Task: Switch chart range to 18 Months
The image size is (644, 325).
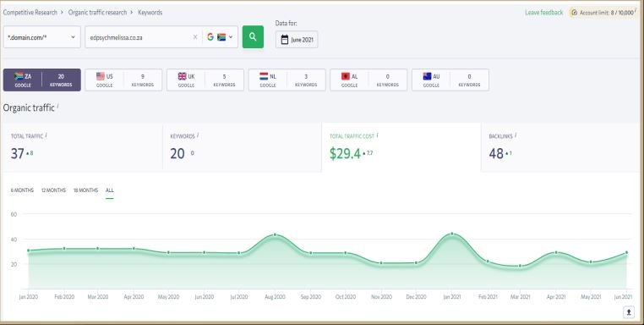Action: tap(86, 190)
